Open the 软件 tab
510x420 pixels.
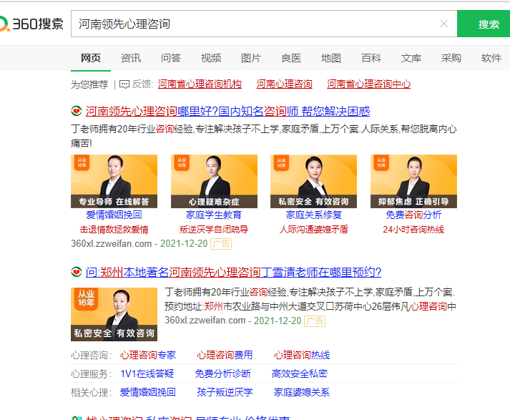click(491, 58)
